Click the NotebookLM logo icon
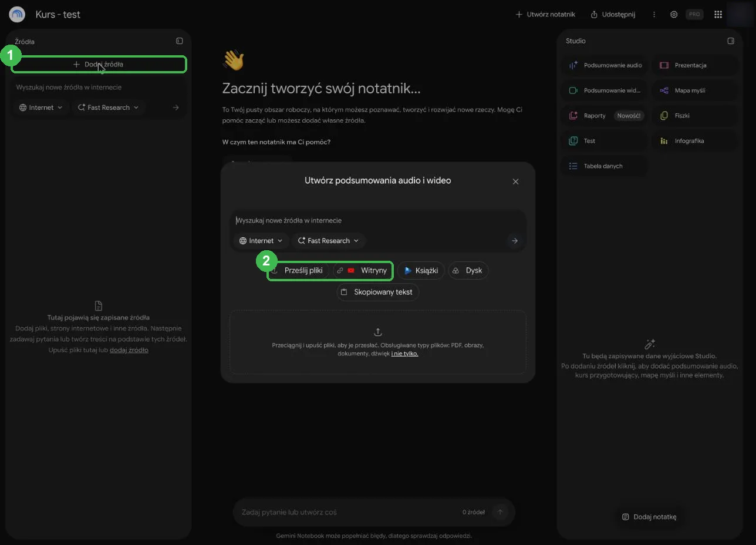The width and height of the screenshot is (756, 545). click(x=17, y=14)
